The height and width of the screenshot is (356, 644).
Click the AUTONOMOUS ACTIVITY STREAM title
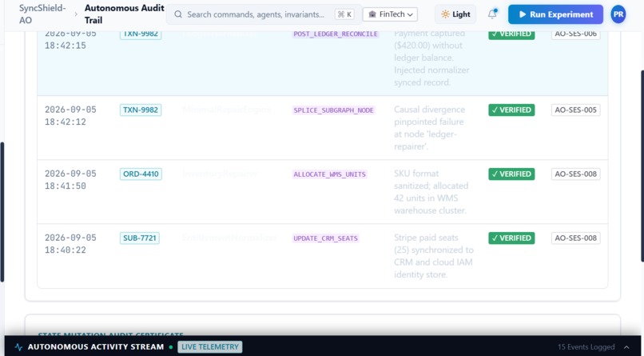96,347
